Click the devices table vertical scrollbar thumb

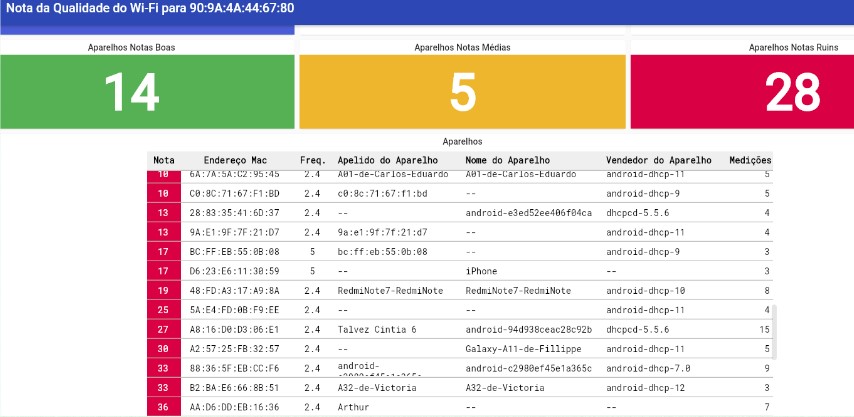click(x=774, y=332)
